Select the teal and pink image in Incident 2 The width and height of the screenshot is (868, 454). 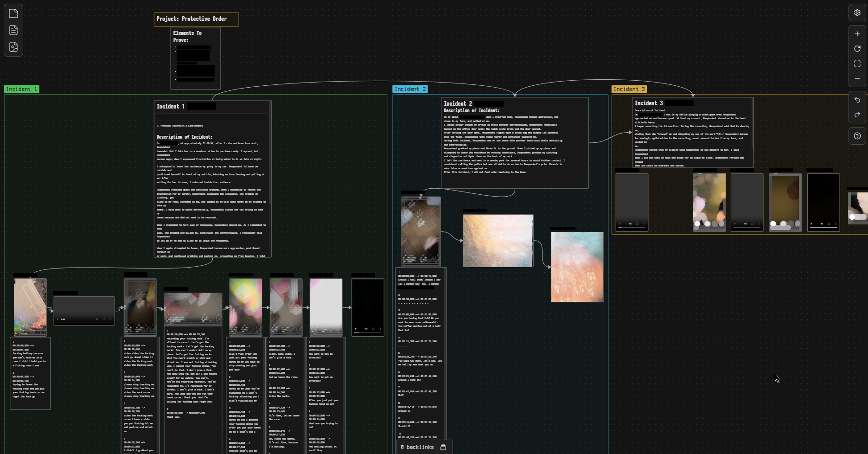click(577, 267)
